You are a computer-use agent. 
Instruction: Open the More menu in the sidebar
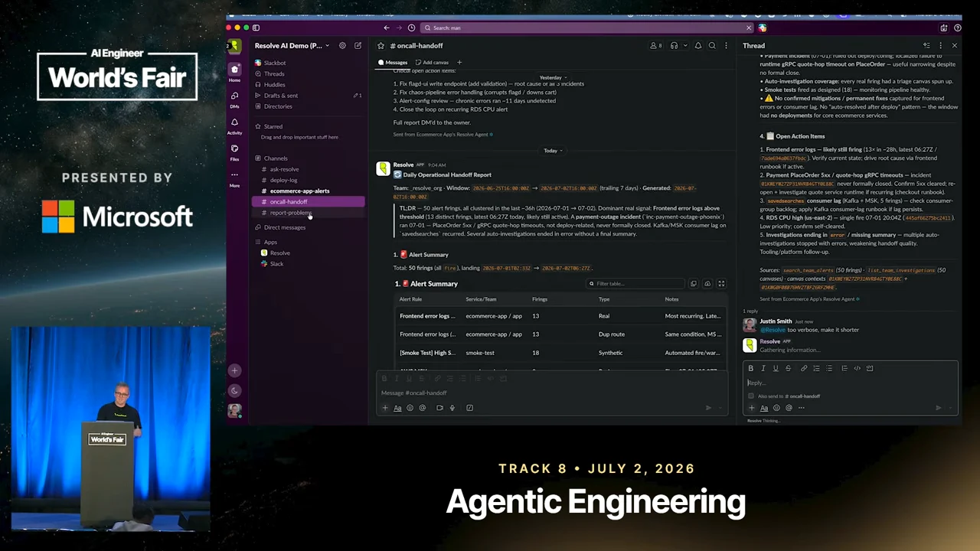point(234,178)
